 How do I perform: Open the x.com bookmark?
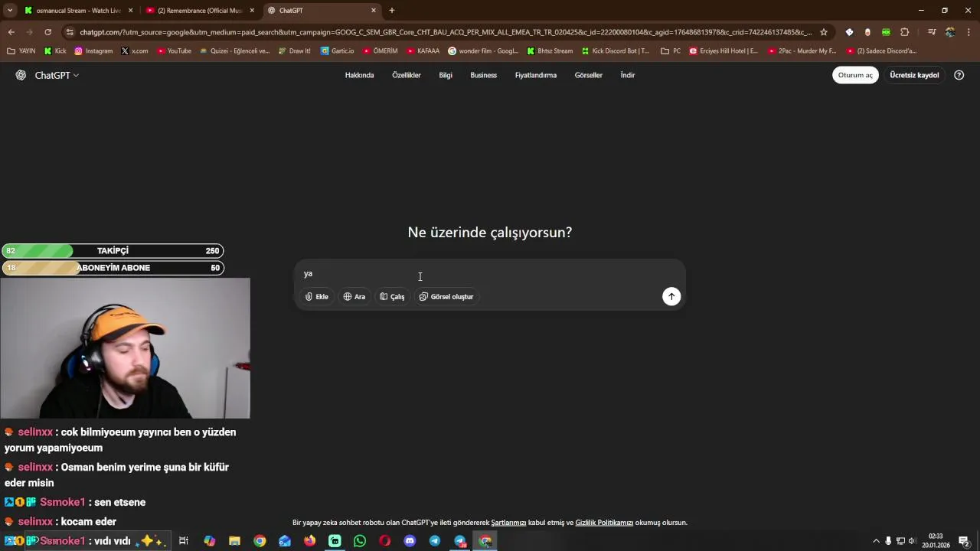click(x=134, y=51)
